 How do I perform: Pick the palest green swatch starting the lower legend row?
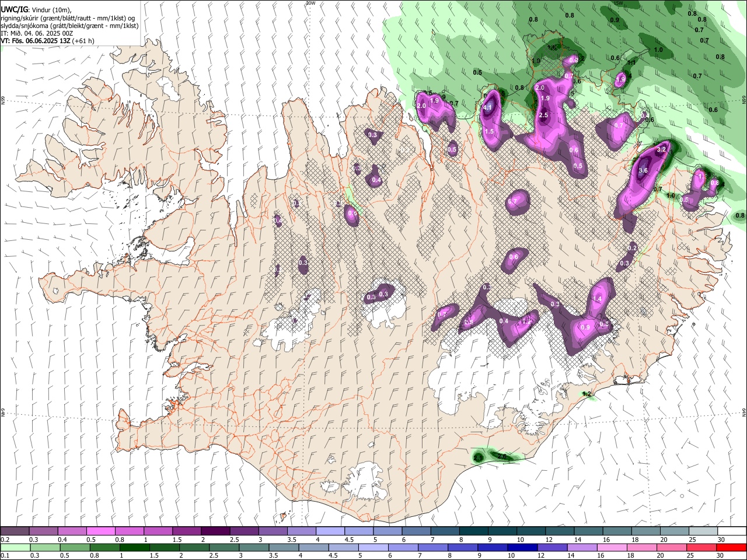(14, 548)
